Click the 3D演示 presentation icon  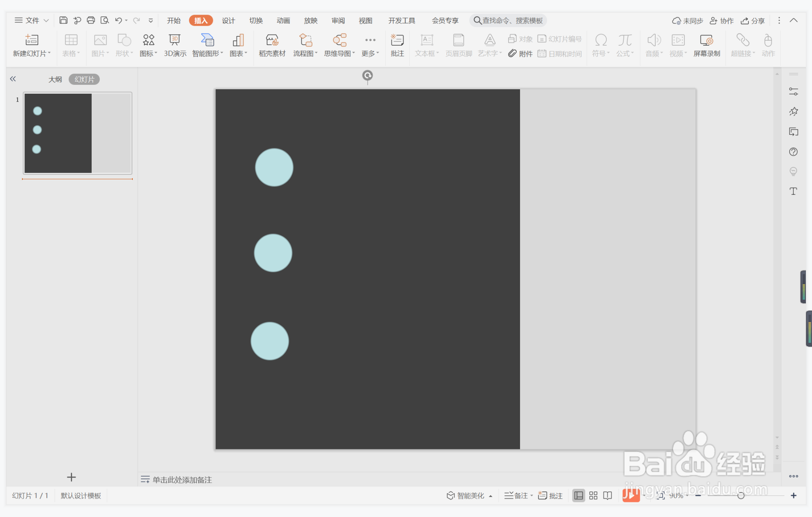[x=175, y=45]
